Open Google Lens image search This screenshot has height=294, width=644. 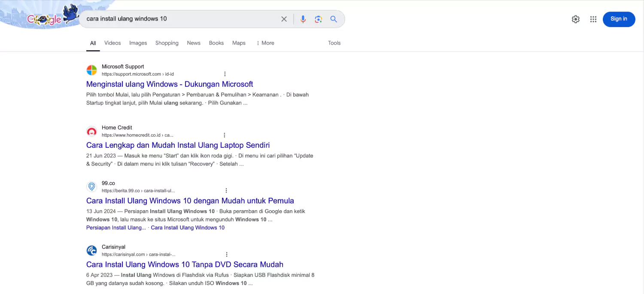[318, 19]
